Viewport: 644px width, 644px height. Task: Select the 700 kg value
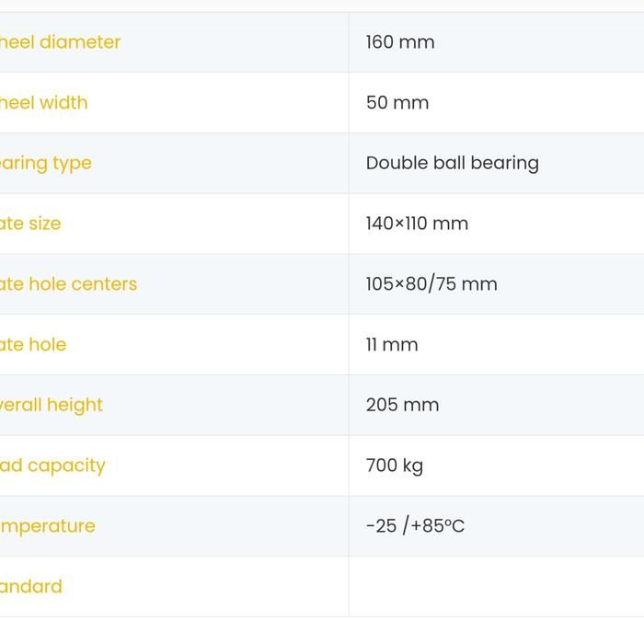click(x=395, y=466)
